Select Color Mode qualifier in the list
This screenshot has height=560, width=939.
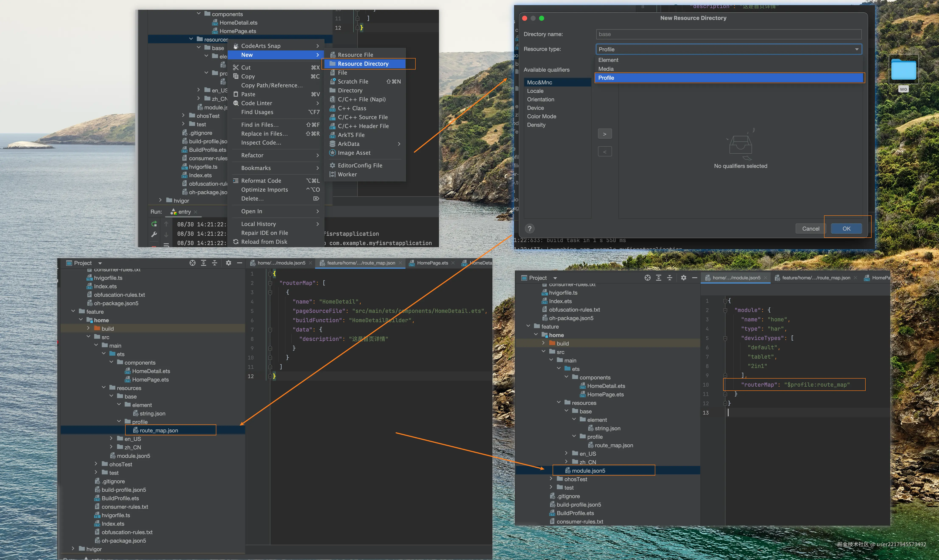[x=557, y=116]
